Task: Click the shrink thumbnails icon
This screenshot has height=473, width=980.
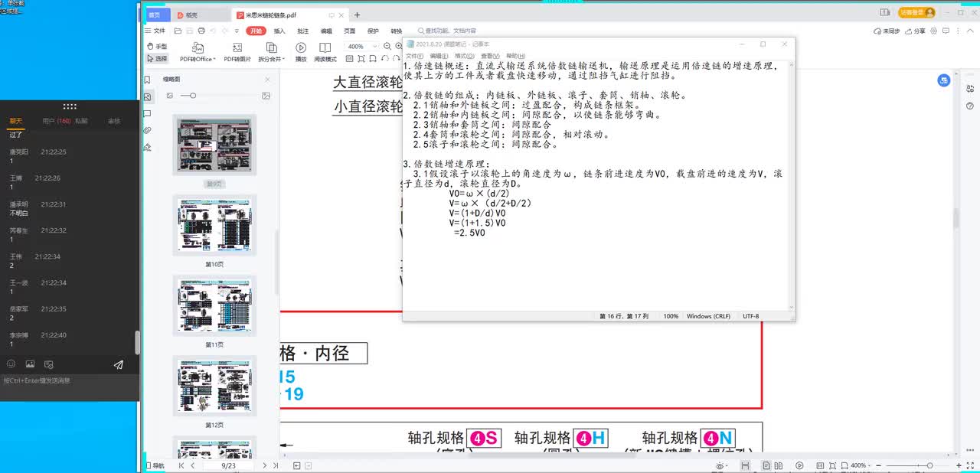Action: coord(170,96)
